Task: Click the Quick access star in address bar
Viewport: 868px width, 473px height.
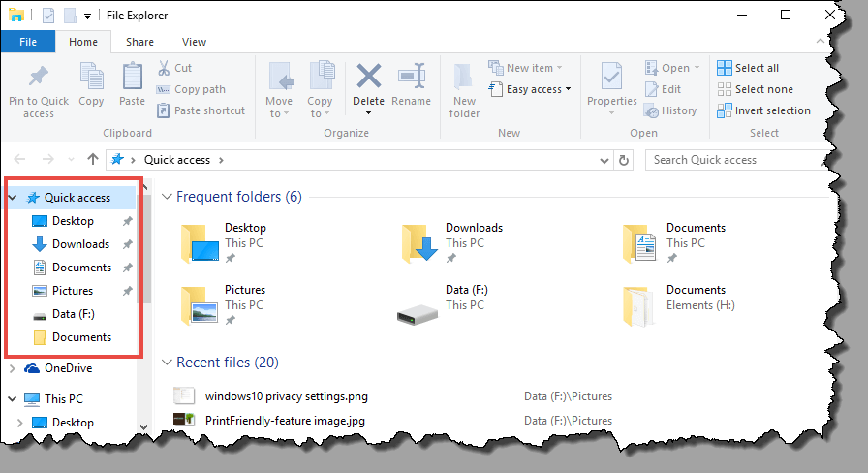Action: click(117, 160)
